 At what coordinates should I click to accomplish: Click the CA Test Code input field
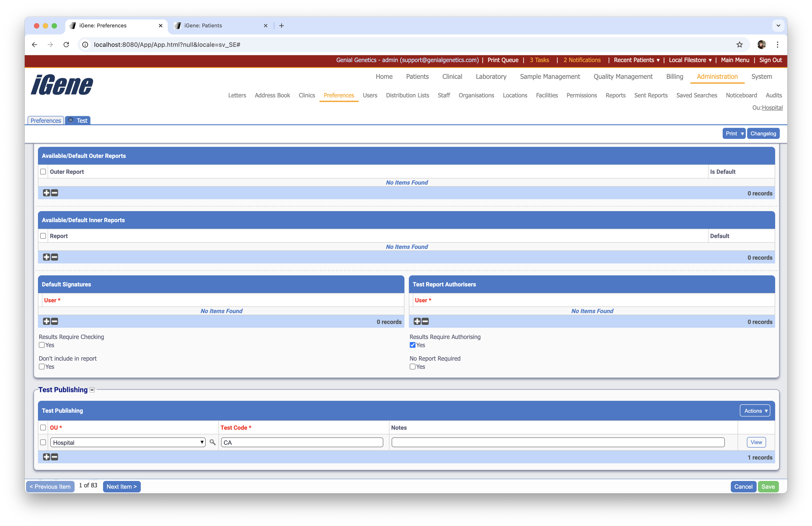[302, 442]
